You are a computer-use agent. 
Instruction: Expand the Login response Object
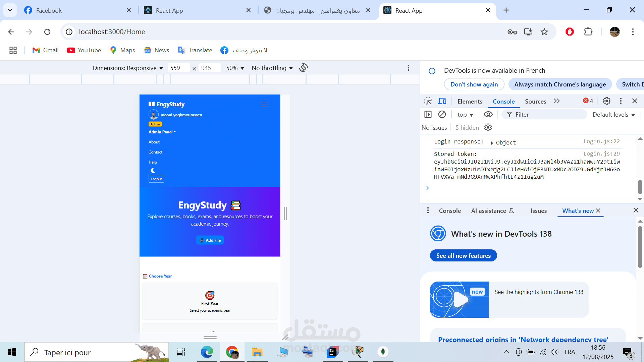point(492,143)
